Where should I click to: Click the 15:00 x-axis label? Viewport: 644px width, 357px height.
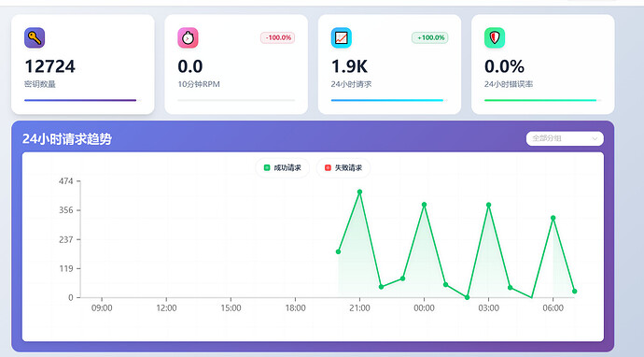(231, 308)
